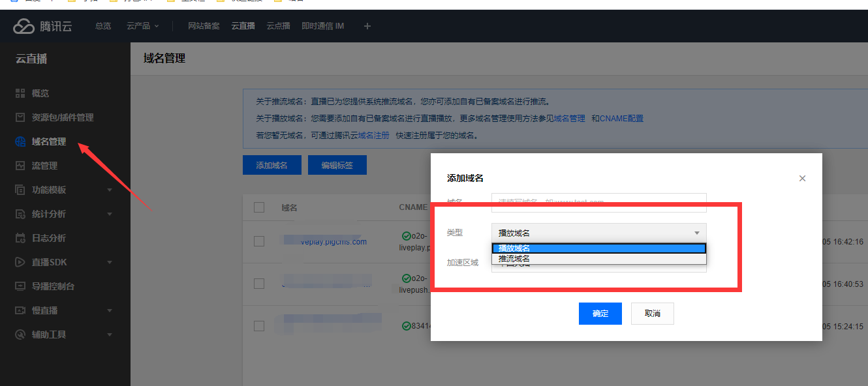This screenshot has width=868, height=386.
Task: Check the second domain row checkbox
Action: point(258,283)
